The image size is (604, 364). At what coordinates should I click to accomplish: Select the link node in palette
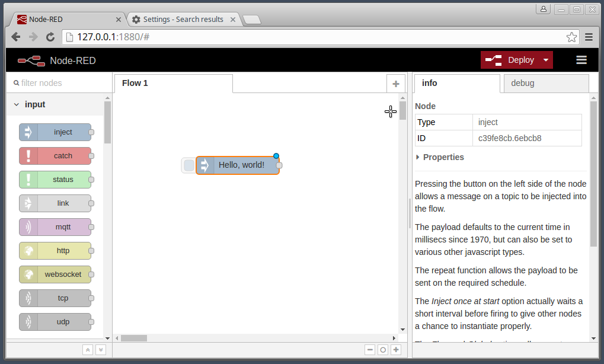pos(55,203)
